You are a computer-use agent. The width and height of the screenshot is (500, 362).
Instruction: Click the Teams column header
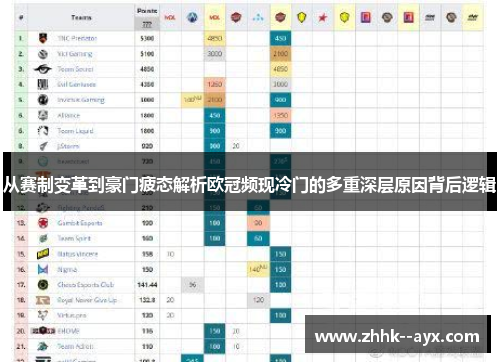(81, 17)
